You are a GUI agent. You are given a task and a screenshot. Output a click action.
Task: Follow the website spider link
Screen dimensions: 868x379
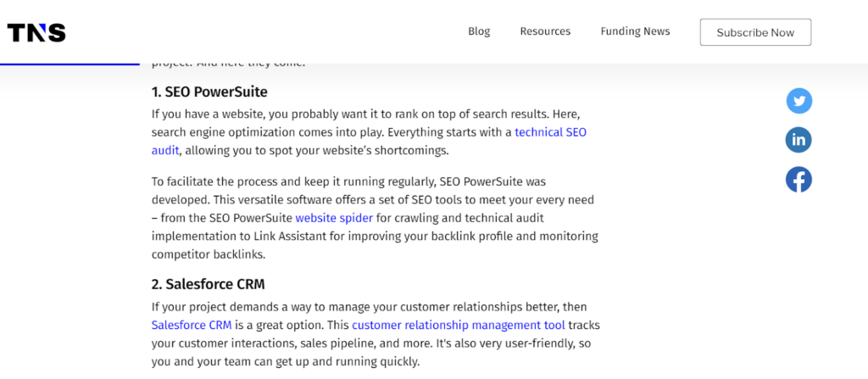[334, 218]
